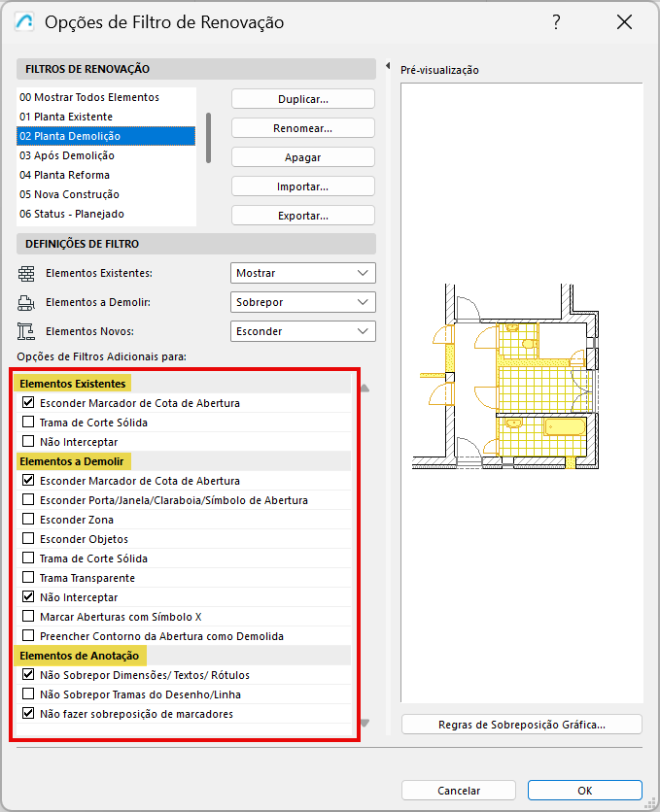
Task: Close the Opções de Filtro de Renovação dialog
Action: pos(624,21)
